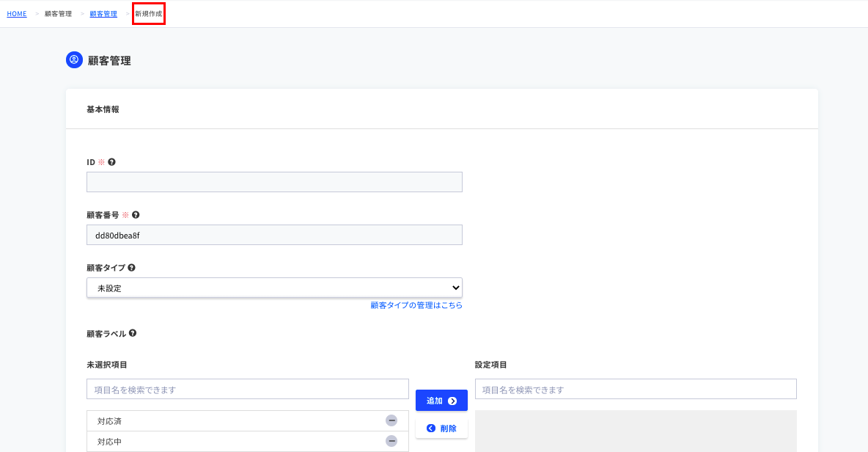The height and width of the screenshot is (452, 868).
Task: Click the 顧客番号 field containing dd80dbea8f
Action: click(275, 235)
